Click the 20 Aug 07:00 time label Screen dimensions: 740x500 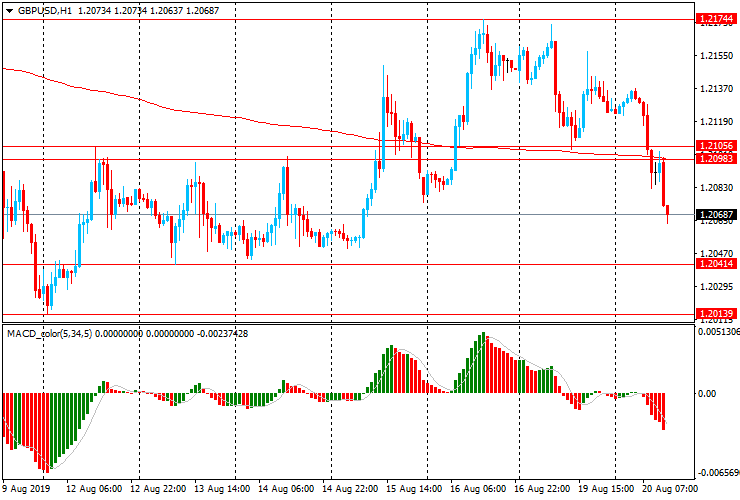[x=668, y=490]
